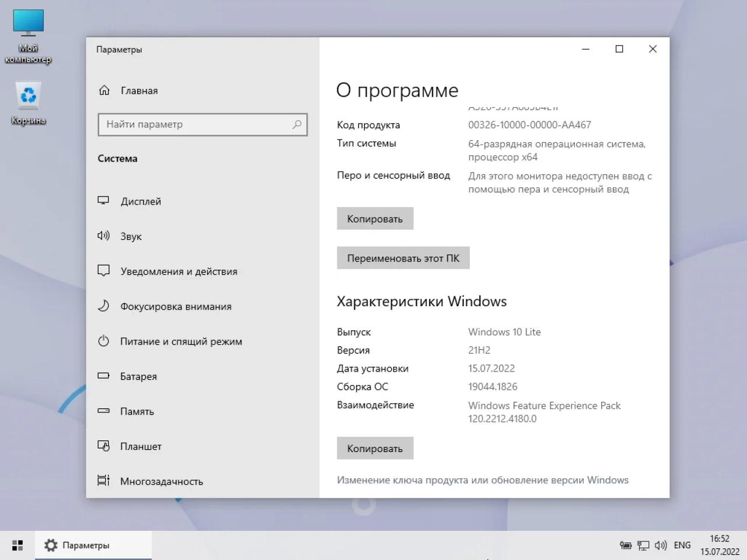Select the Тип системы label
Viewport: 747px width, 560px height.
[366, 143]
